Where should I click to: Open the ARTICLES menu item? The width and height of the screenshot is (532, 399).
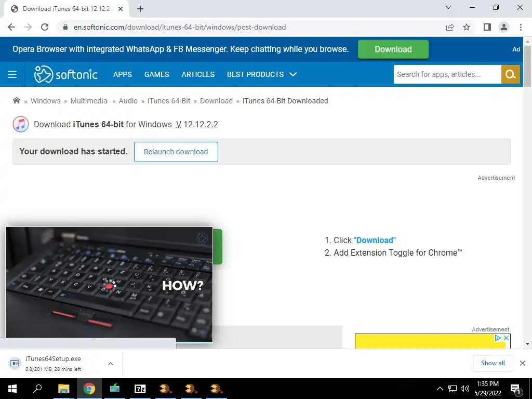[198, 74]
